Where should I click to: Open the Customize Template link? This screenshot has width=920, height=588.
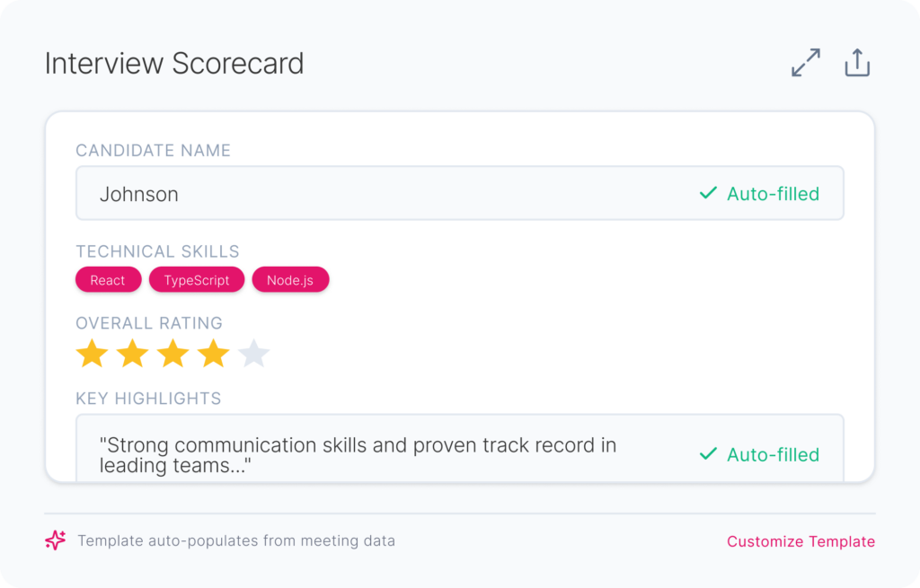(x=801, y=541)
